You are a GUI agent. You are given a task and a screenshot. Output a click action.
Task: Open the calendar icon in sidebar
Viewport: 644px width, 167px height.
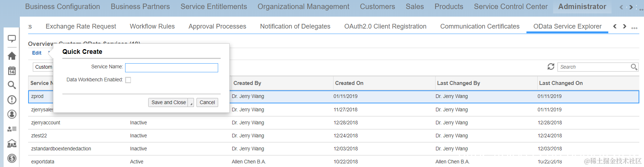tap(12, 70)
